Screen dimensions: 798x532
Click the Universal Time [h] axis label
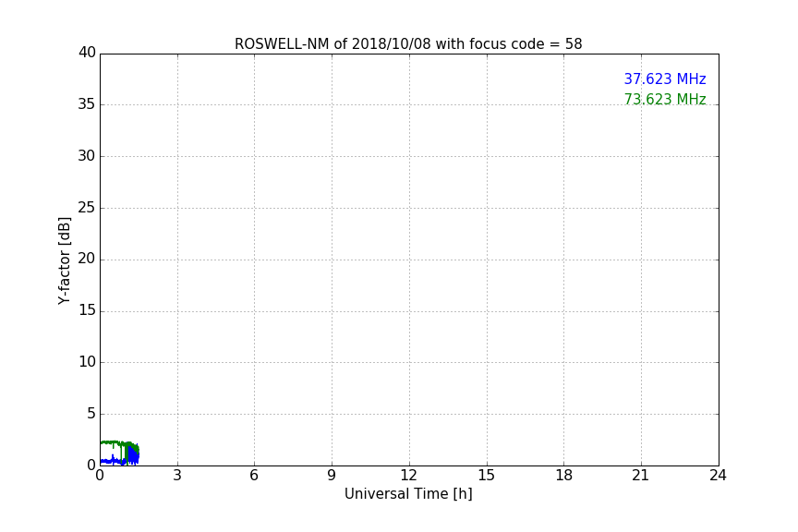(408, 494)
